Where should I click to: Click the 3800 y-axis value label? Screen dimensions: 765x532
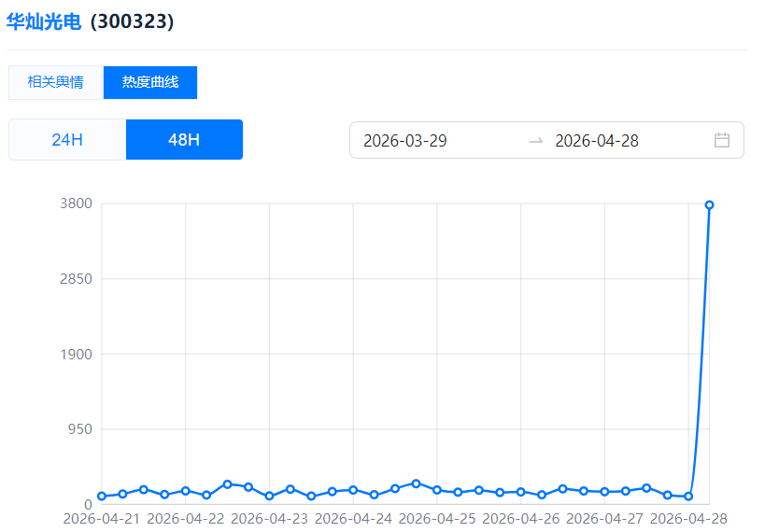point(76,203)
